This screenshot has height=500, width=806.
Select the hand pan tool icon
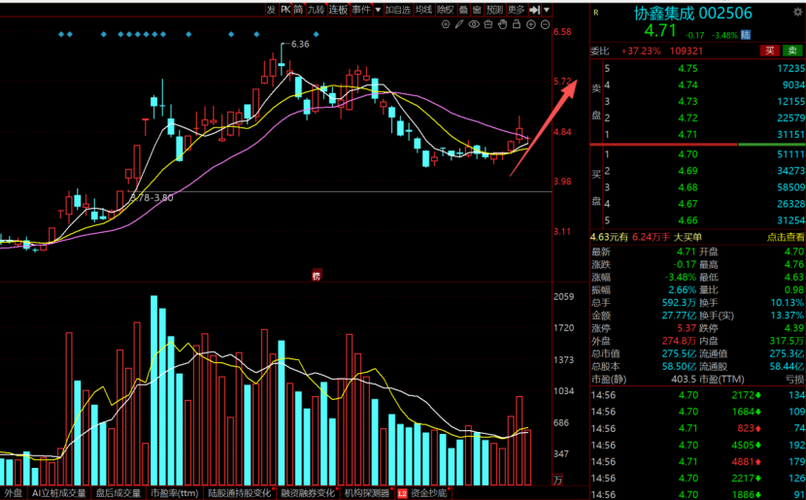coord(503,24)
